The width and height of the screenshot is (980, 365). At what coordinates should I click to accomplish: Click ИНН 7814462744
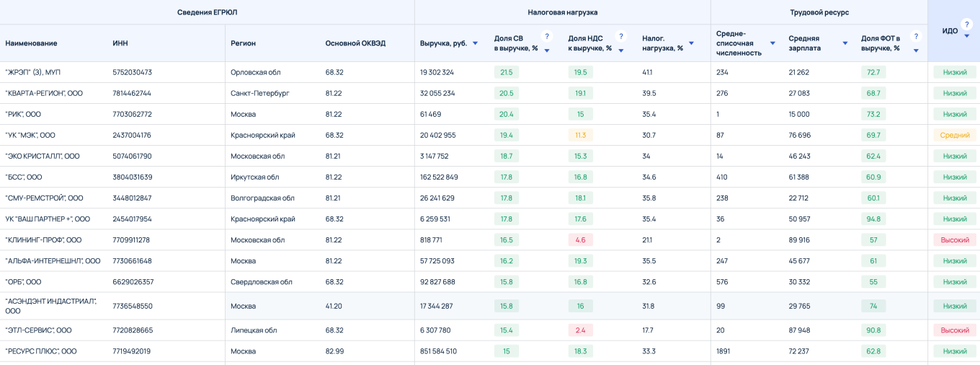(x=133, y=93)
